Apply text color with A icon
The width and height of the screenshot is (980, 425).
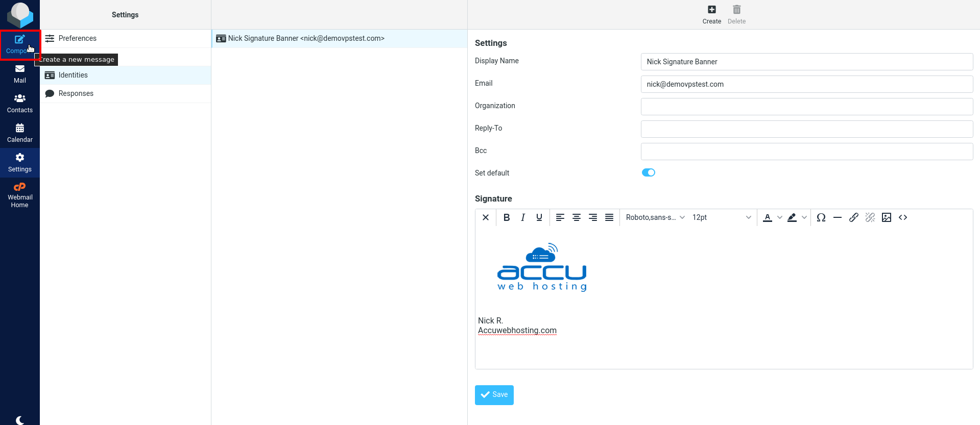coord(768,217)
